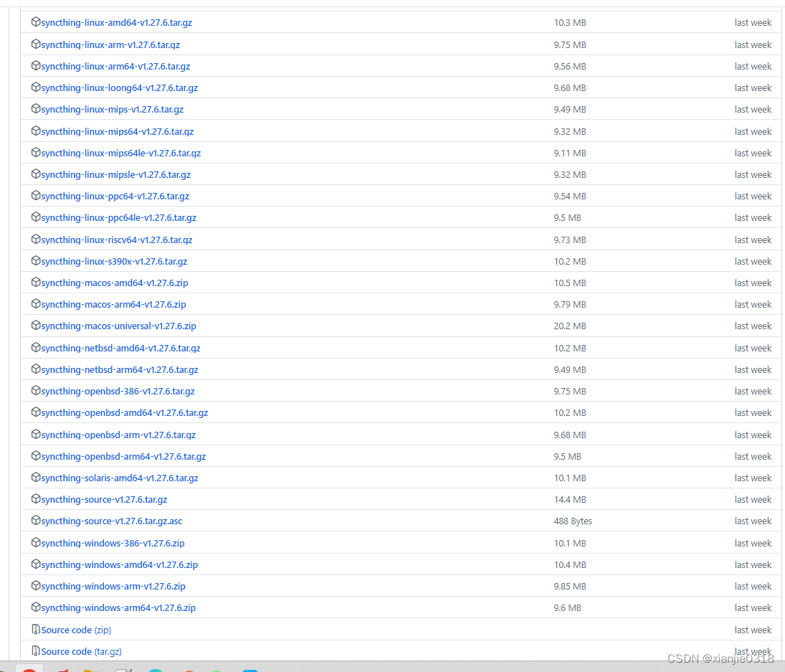Open syncthing-linux-riscv64-v1.27.6.tar.gz link
The image size is (785, 672).
pos(117,240)
